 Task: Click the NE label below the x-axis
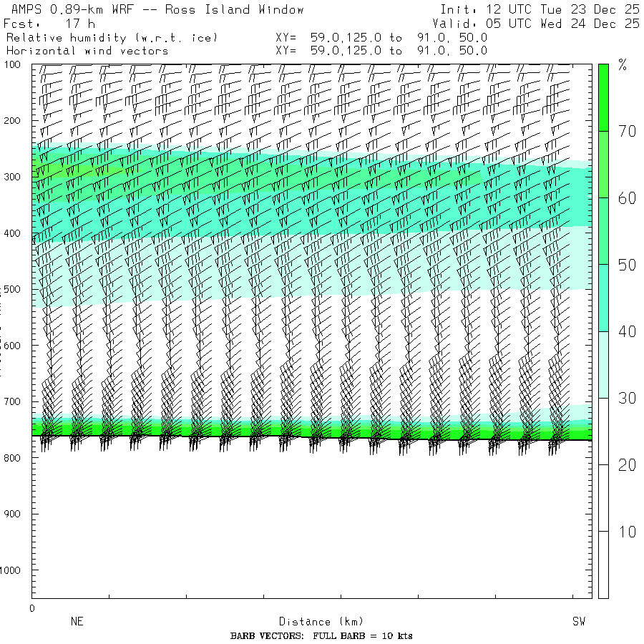point(77,622)
